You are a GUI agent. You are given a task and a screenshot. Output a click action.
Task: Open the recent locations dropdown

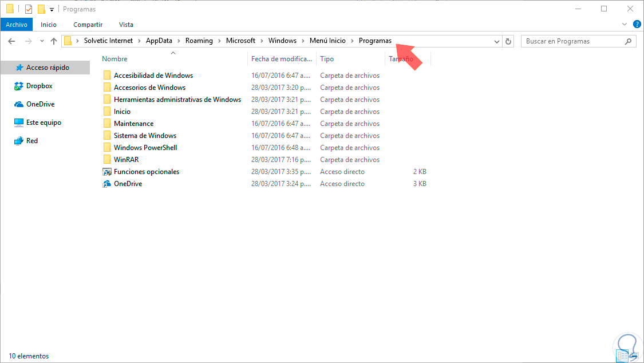click(x=42, y=41)
